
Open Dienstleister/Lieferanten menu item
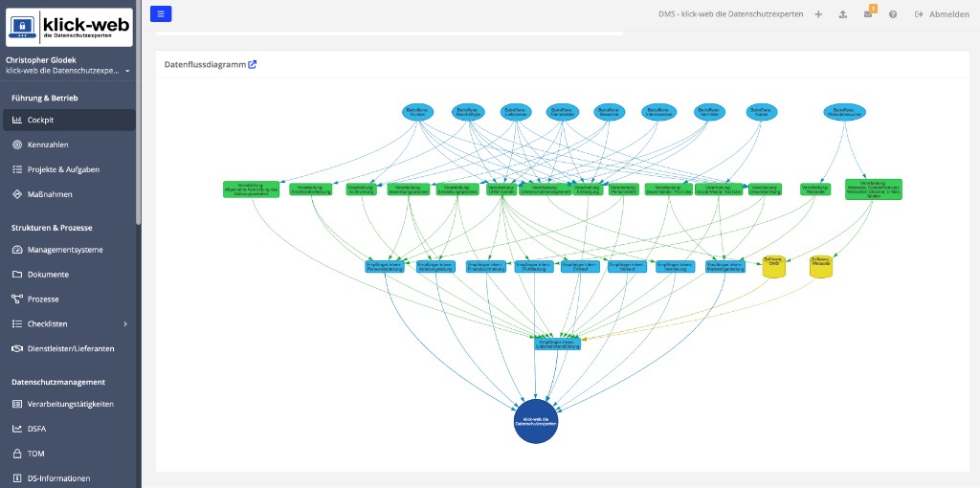(69, 348)
